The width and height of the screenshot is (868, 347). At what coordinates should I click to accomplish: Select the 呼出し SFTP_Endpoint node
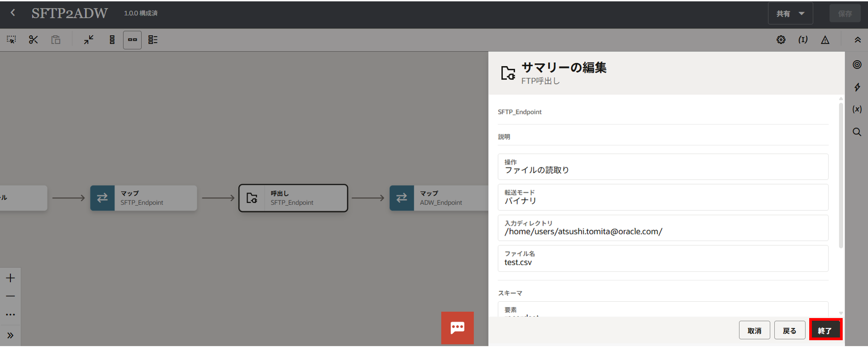(293, 198)
